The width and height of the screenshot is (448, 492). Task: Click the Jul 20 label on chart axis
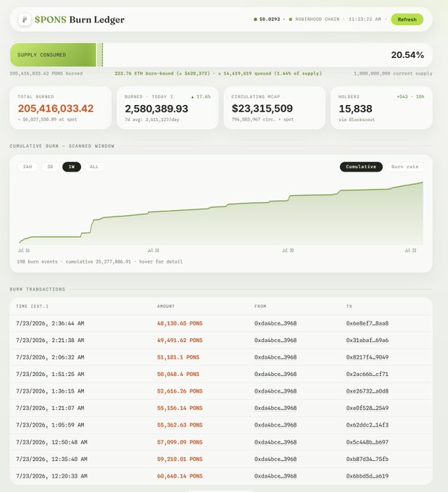[x=288, y=251]
